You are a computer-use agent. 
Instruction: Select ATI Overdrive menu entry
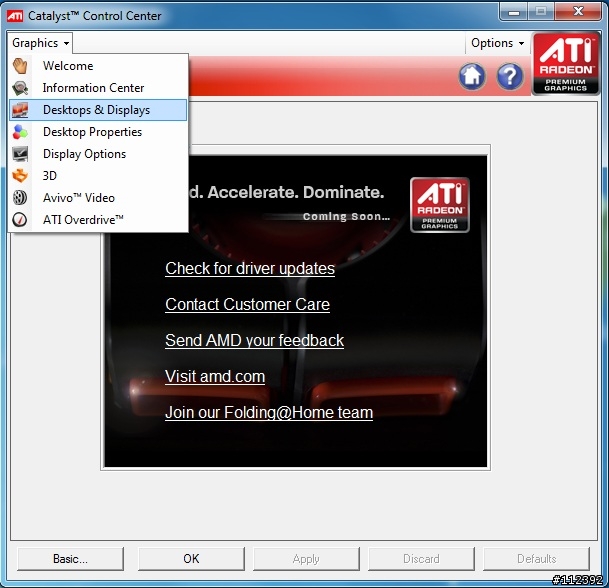coord(98,220)
